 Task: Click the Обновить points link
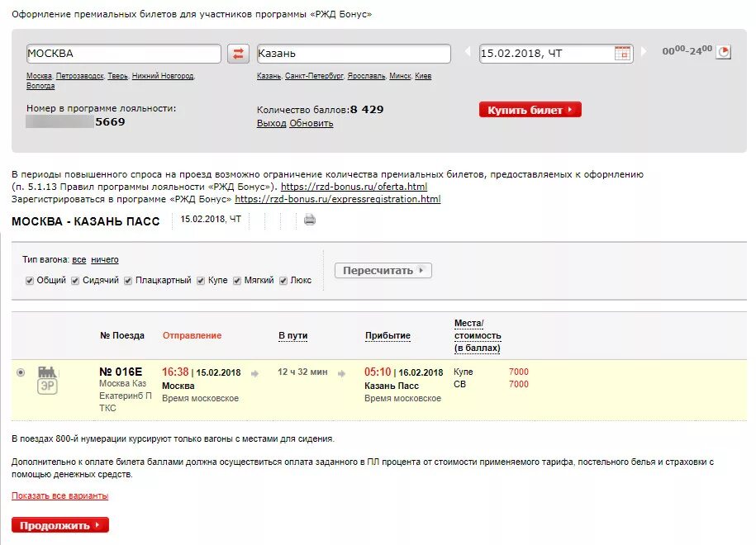click(311, 123)
